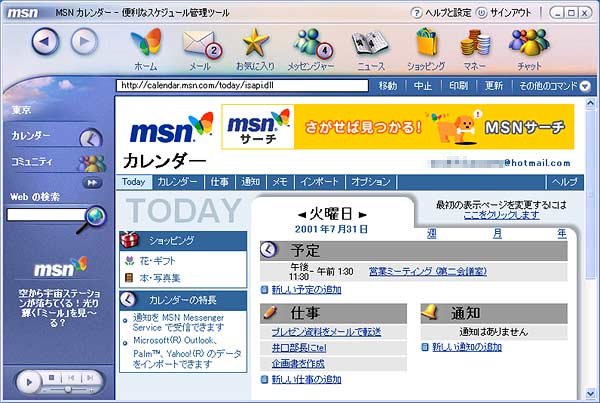The height and width of the screenshot is (403, 600).
Task: Open チャット people icon
Action: coord(529,42)
